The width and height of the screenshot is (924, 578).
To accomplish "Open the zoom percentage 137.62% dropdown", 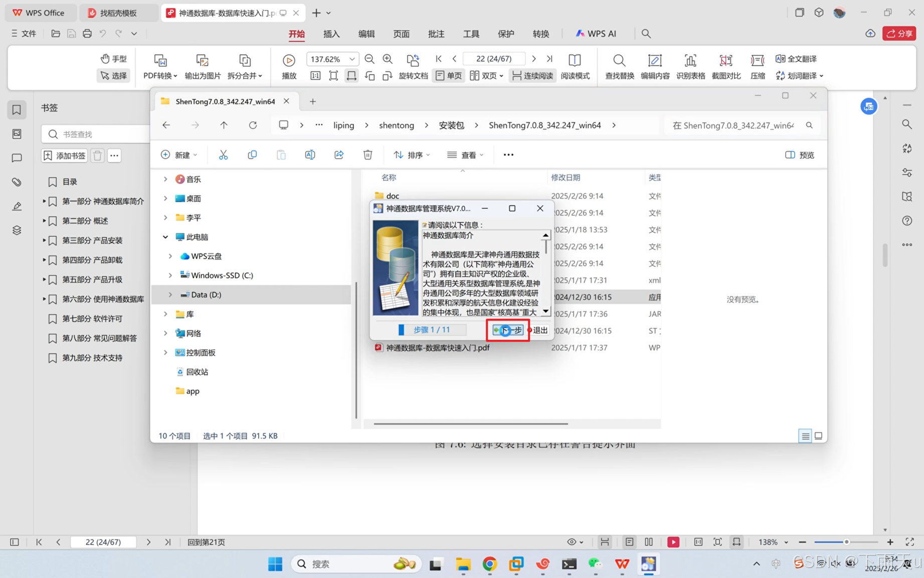I will click(352, 59).
